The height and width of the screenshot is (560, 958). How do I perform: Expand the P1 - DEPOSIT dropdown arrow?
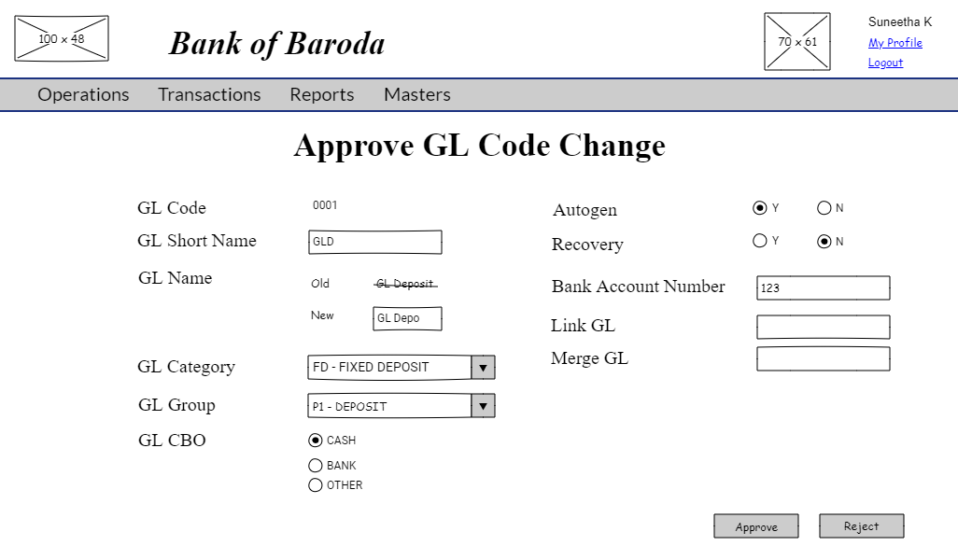(x=483, y=406)
